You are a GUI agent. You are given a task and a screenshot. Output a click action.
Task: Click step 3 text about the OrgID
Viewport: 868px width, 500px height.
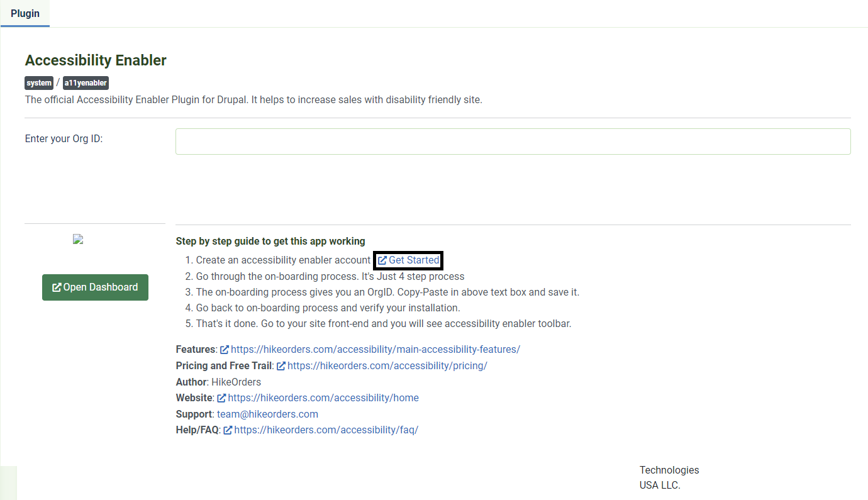[387, 292]
